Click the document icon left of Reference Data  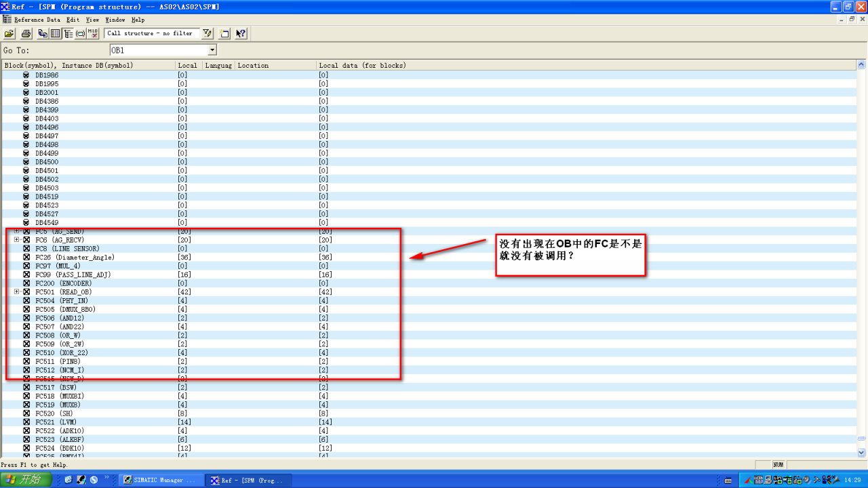(7, 20)
